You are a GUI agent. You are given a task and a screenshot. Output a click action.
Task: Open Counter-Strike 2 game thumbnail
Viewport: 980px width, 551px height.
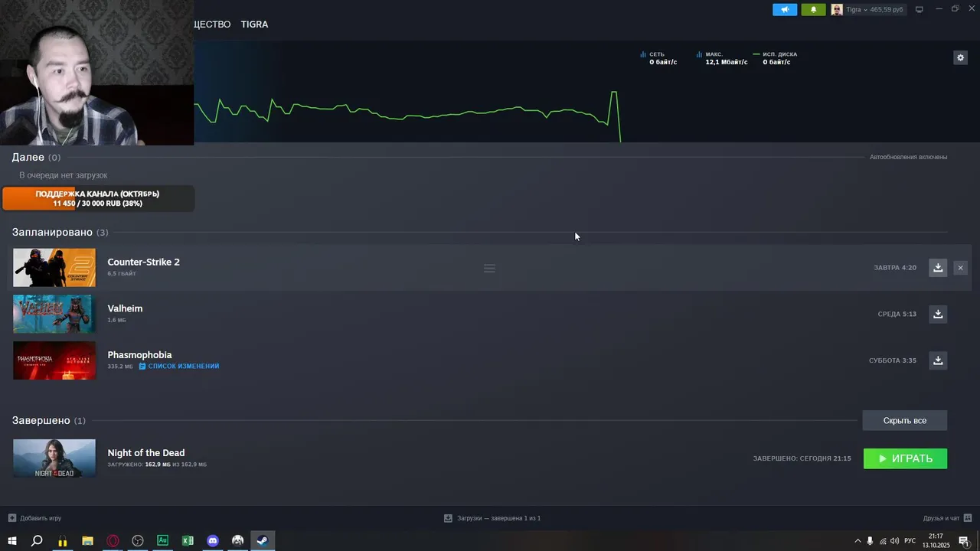click(54, 268)
